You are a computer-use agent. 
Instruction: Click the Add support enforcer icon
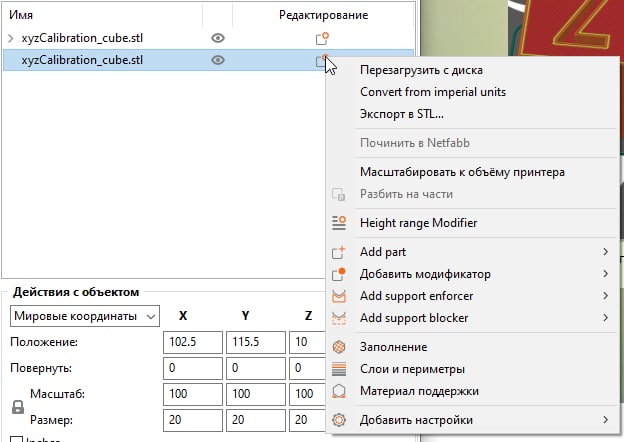(x=339, y=296)
